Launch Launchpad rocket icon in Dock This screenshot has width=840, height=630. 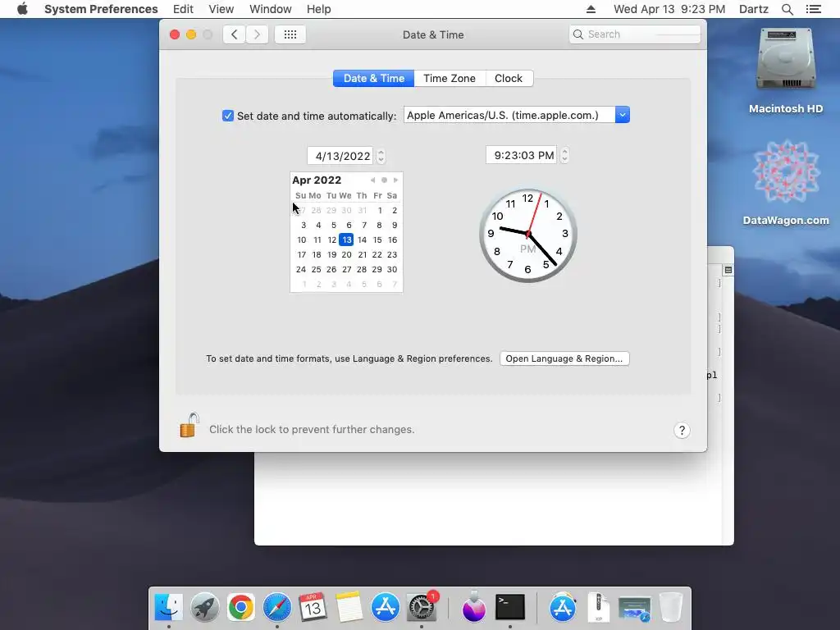click(204, 607)
